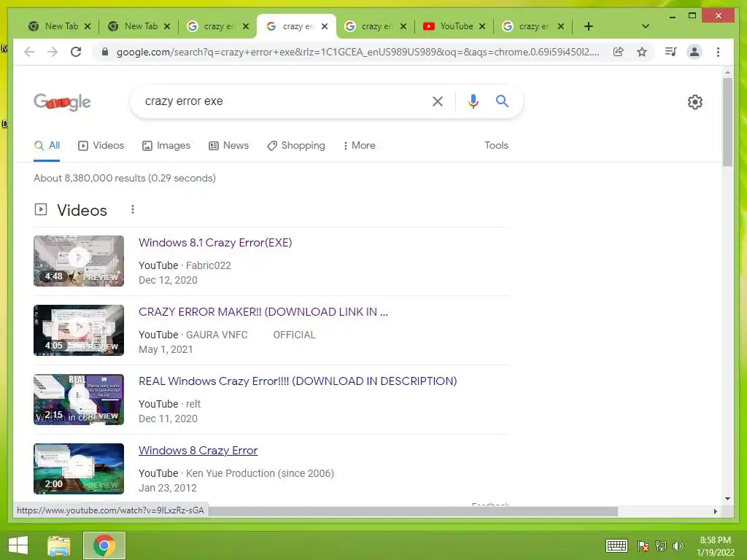Image resolution: width=747 pixels, height=560 pixels.
Task: Play the 4:48 video thumbnail
Action: [79, 261]
